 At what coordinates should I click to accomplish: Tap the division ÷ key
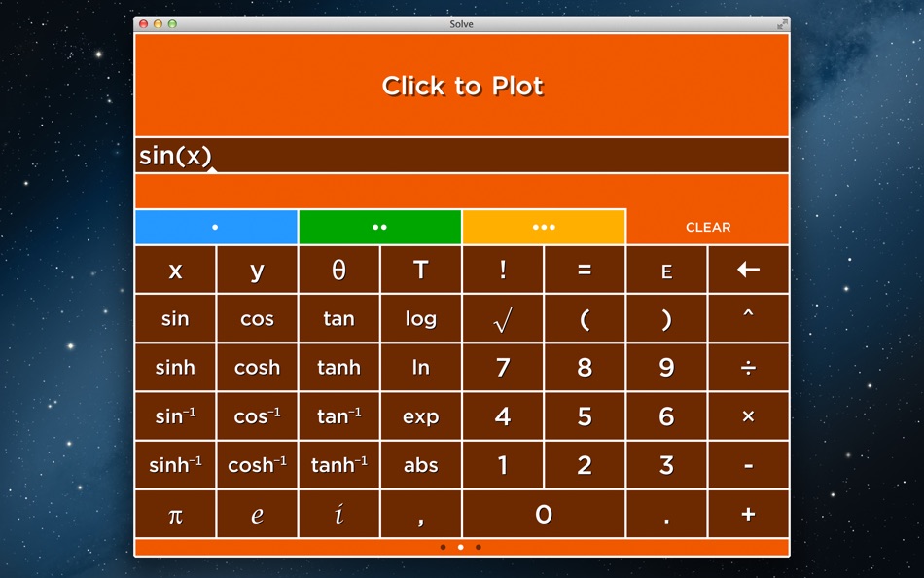(748, 368)
